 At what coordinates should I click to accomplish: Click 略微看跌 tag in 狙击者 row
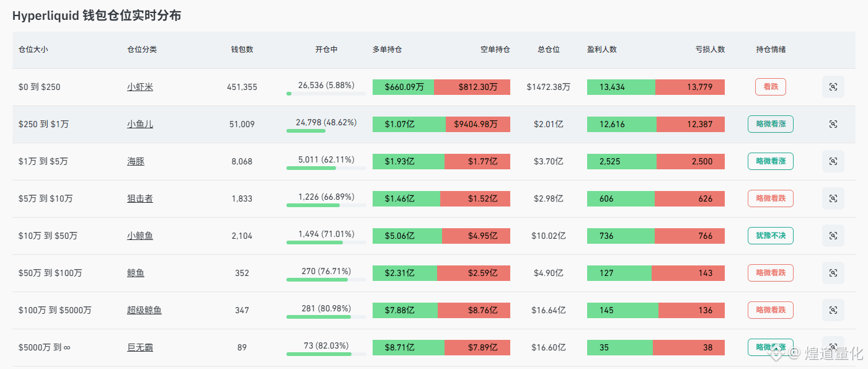(x=771, y=198)
